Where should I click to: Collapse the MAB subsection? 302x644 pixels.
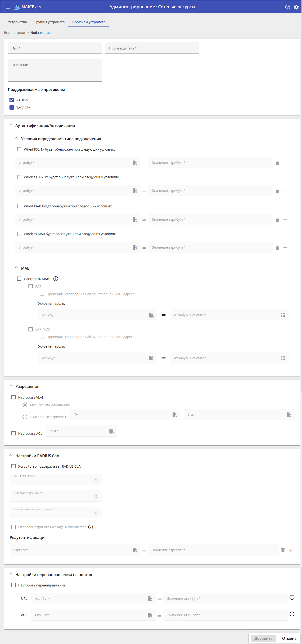[x=16, y=268]
